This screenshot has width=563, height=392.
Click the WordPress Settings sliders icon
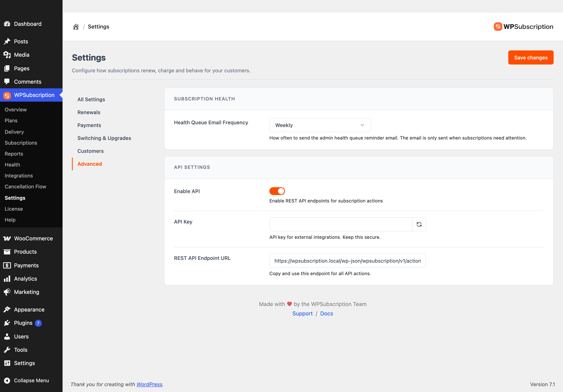[x=7, y=363]
